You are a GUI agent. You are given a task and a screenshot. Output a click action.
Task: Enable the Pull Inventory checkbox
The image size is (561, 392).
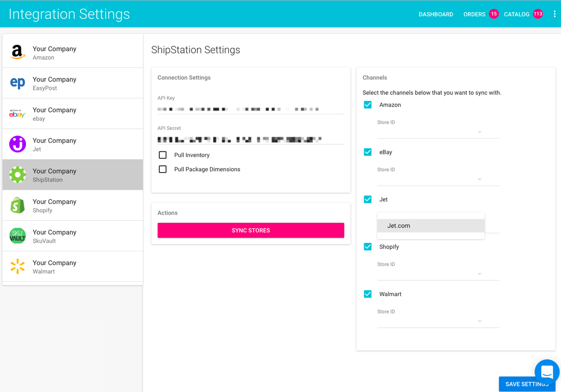[163, 155]
